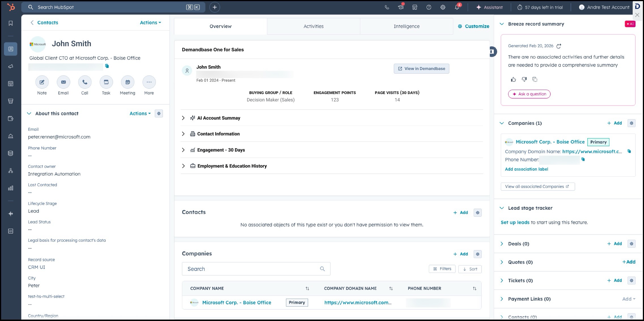Regenerate the Breeze record summary
The height and width of the screenshot is (321, 644).
559,46
